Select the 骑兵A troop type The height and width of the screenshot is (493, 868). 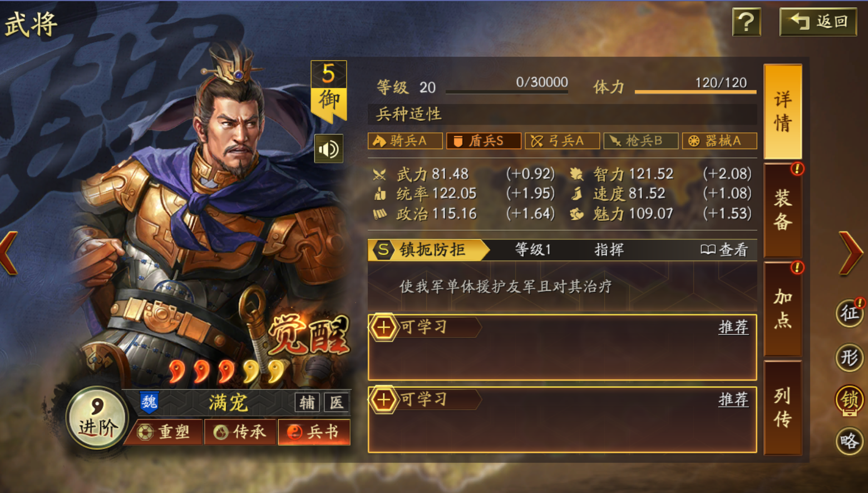pos(405,141)
